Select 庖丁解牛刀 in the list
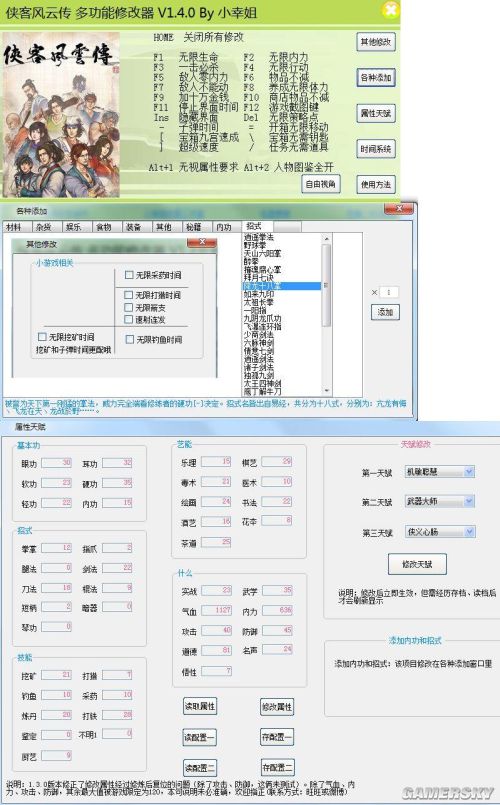The width and height of the screenshot is (500, 805). pyautogui.click(x=262, y=392)
